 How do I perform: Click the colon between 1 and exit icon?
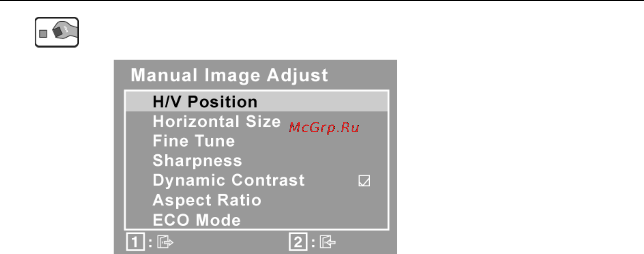click(150, 243)
